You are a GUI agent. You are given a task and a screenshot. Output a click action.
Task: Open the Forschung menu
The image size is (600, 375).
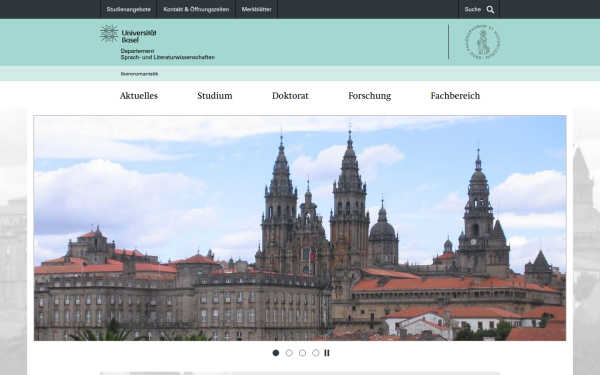370,96
